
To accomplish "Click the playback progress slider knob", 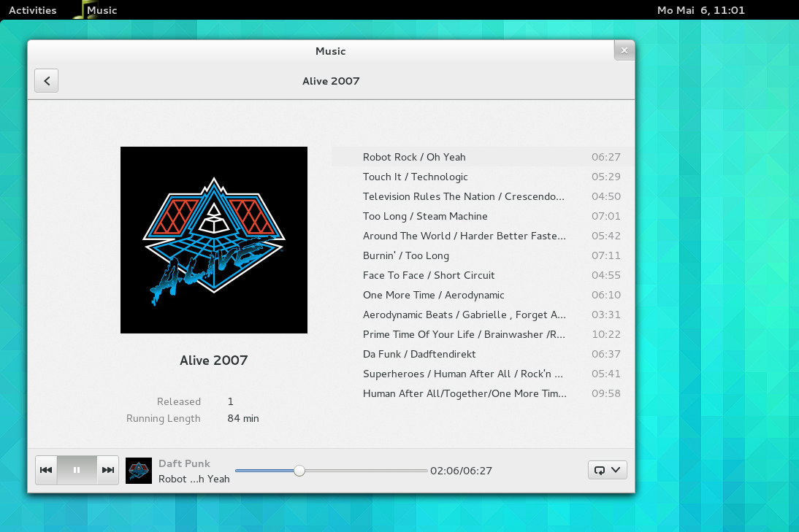I will click(299, 471).
